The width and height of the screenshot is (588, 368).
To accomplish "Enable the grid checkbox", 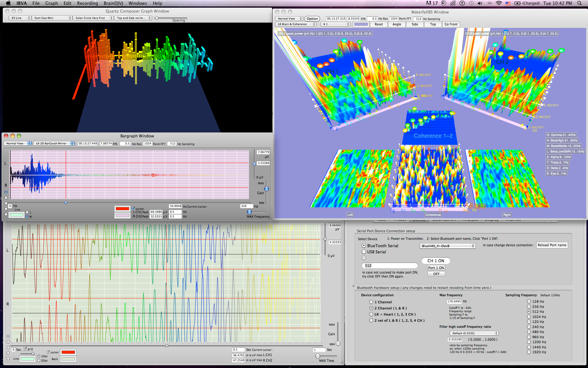I will [x=25, y=349].
